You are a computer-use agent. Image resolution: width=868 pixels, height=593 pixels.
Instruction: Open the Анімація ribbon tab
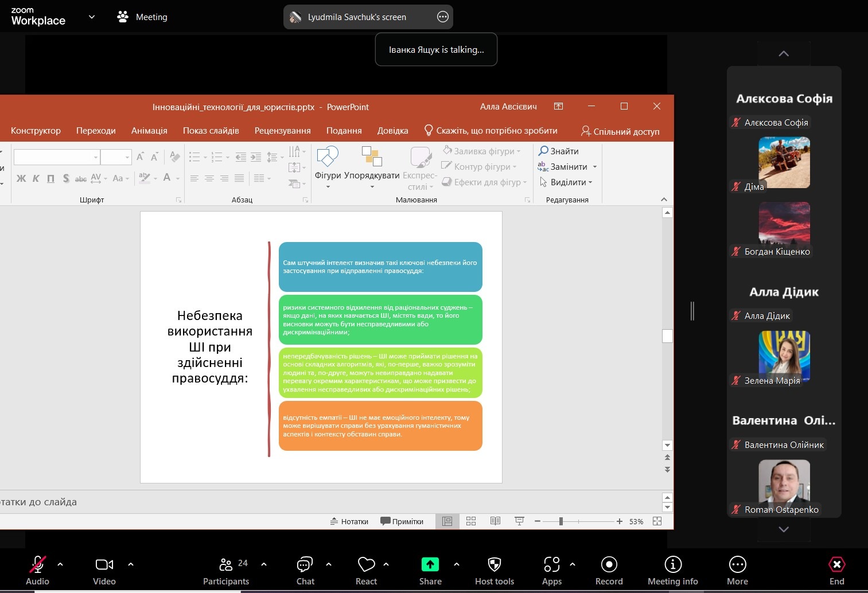tap(149, 131)
